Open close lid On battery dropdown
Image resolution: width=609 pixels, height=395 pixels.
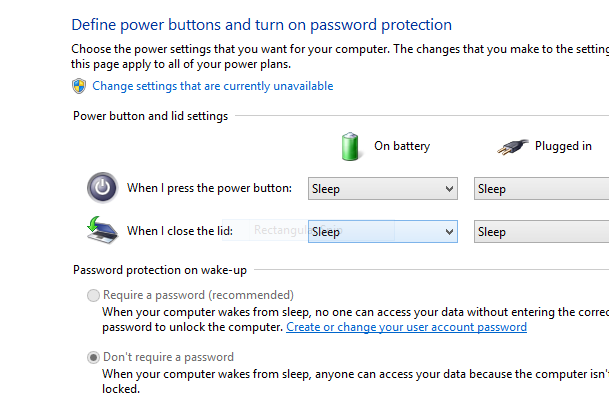(383, 231)
